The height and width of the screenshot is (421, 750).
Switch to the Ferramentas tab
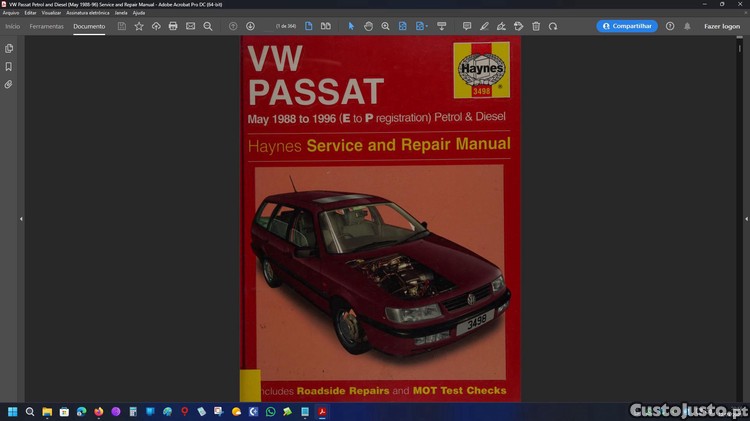coord(47,26)
